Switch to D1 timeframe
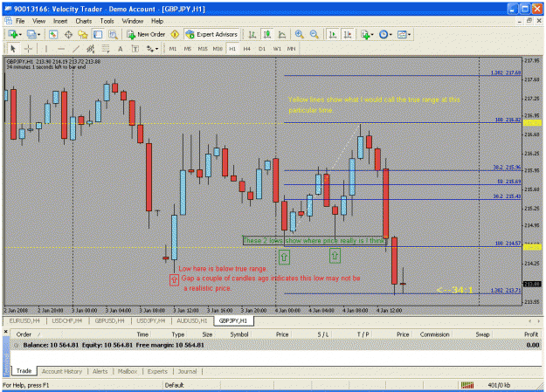The width and height of the screenshot is (546, 392). tap(262, 49)
